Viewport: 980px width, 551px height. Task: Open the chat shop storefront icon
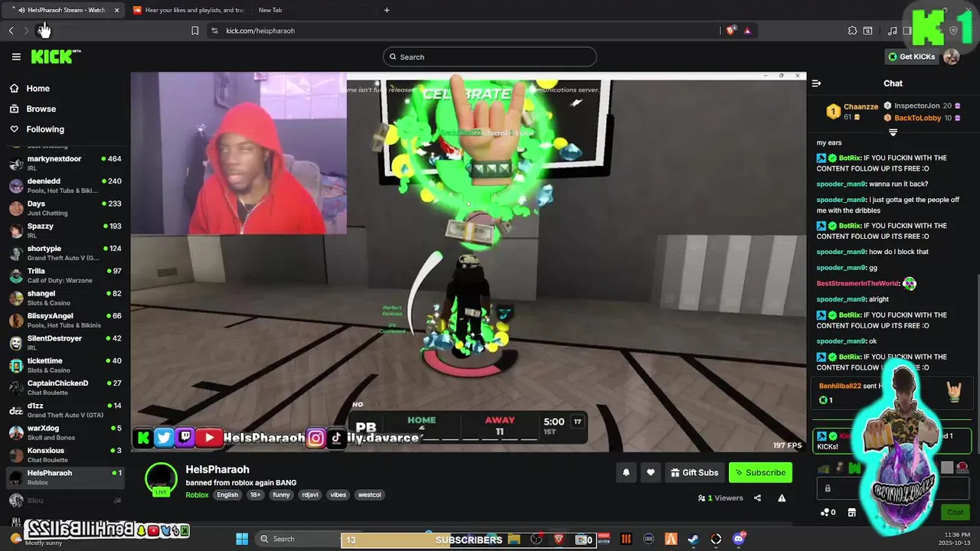point(851,513)
